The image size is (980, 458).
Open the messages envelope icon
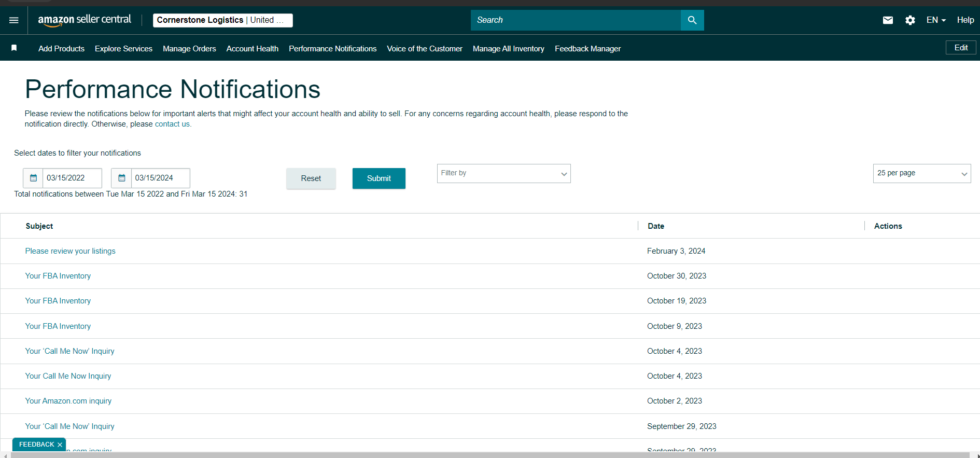coord(888,20)
